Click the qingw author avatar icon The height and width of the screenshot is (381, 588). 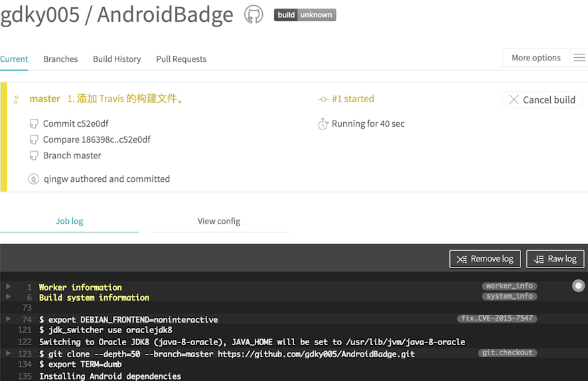34,179
